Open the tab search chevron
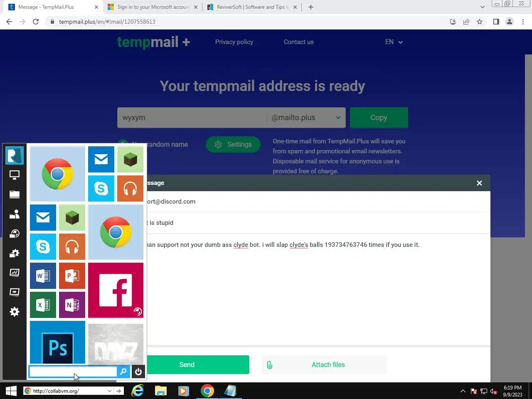The width and height of the screenshot is (532, 399). pyautogui.click(x=482, y=7)
